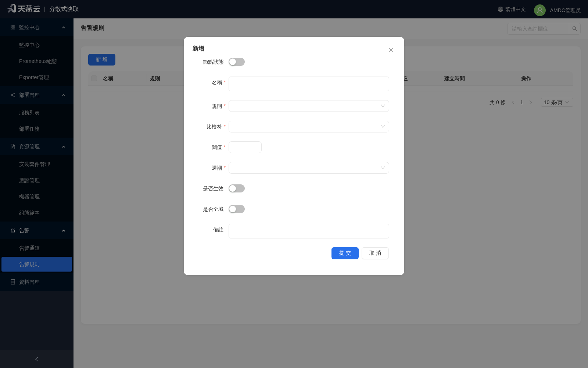Click the globe language icon
This screenshot has width=588, height=368.
tap(501, 9)
